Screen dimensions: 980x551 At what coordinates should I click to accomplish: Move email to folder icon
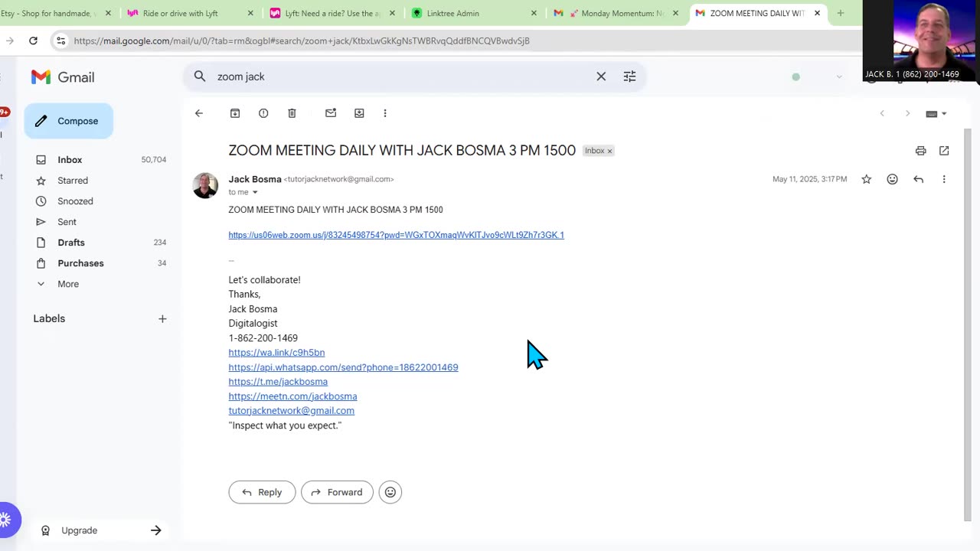[359, 113]
